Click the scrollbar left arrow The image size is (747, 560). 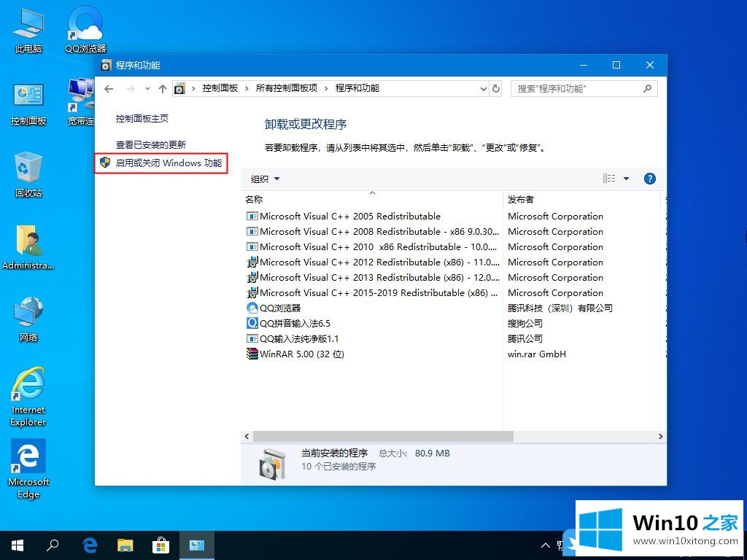point(247,436)
